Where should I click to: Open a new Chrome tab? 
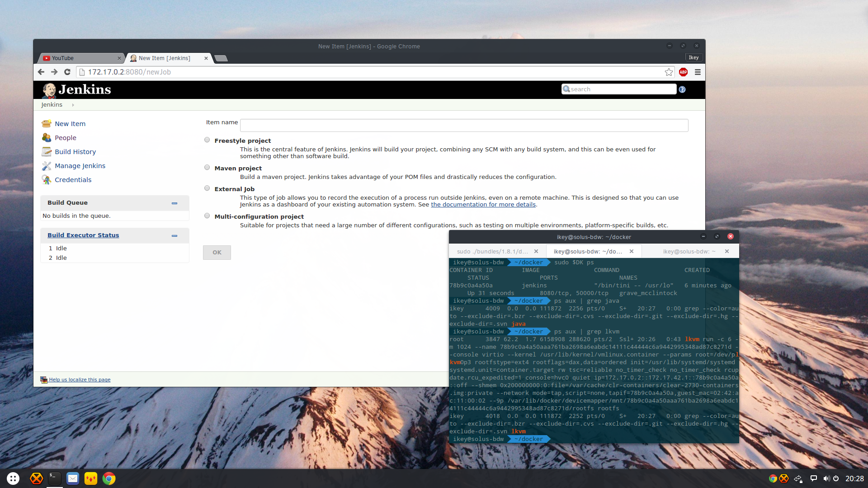pos(221,58)
